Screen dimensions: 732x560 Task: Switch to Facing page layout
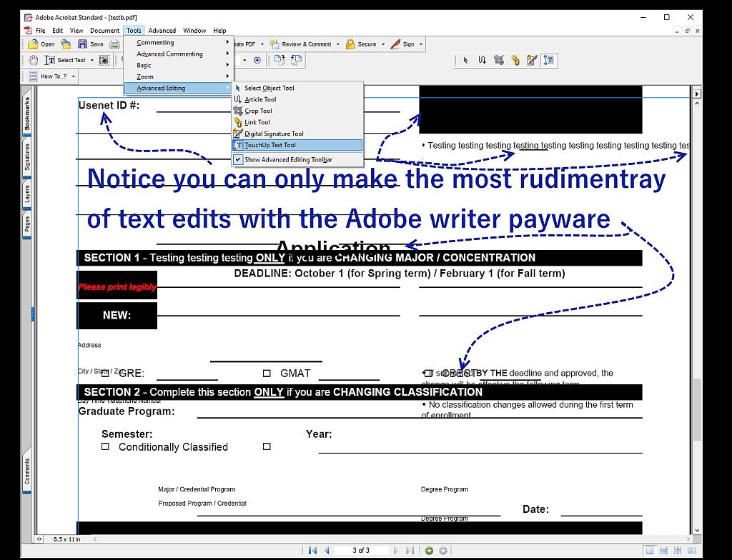[692, 551]
